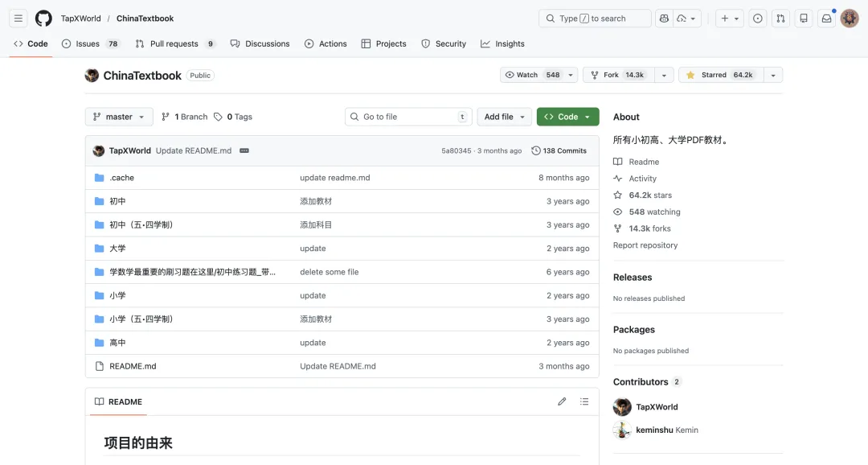Open the Projects tab
The width and height of the screenshot is (868, 465).
coord(383,43)
